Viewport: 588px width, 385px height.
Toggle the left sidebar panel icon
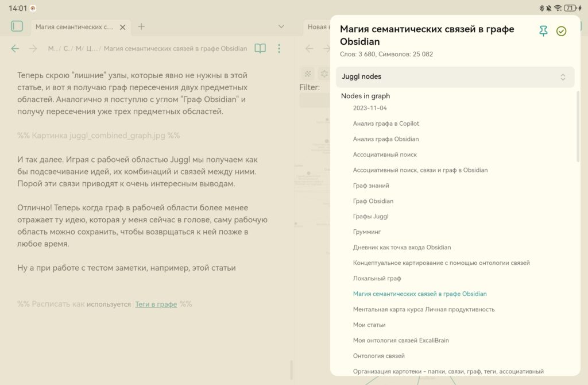17,26
